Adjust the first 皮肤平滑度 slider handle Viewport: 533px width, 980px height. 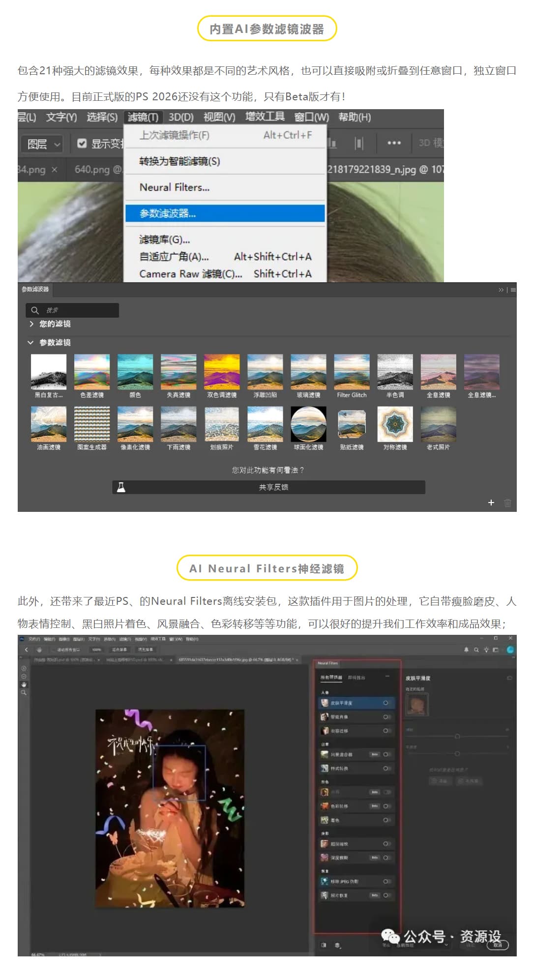(x=457, y=736)
